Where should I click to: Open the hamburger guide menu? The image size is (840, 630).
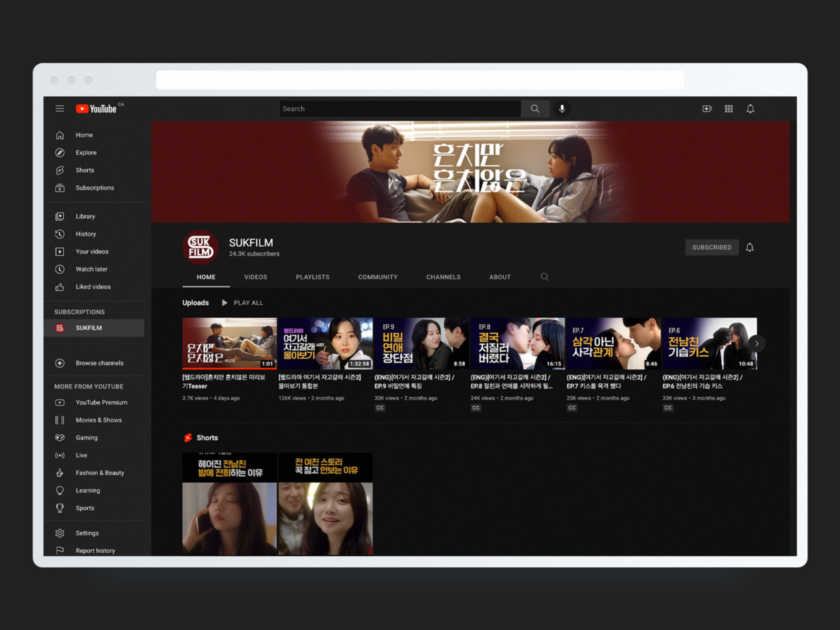click(60, 109)
